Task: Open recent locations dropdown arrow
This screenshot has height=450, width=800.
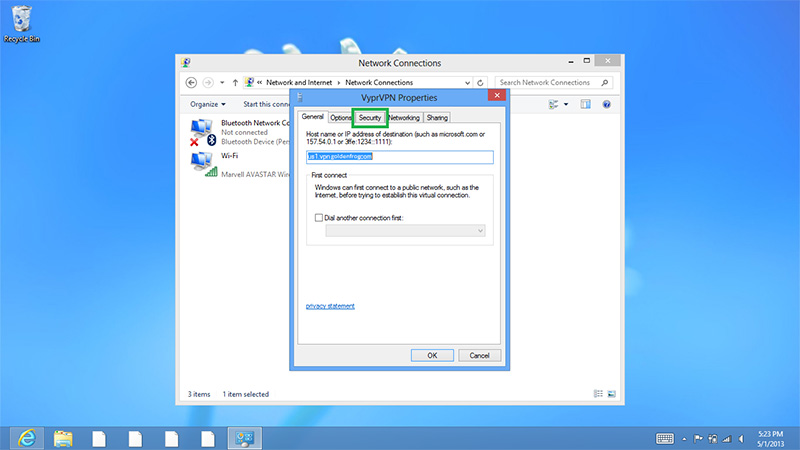Action: [x=222, y=83]
